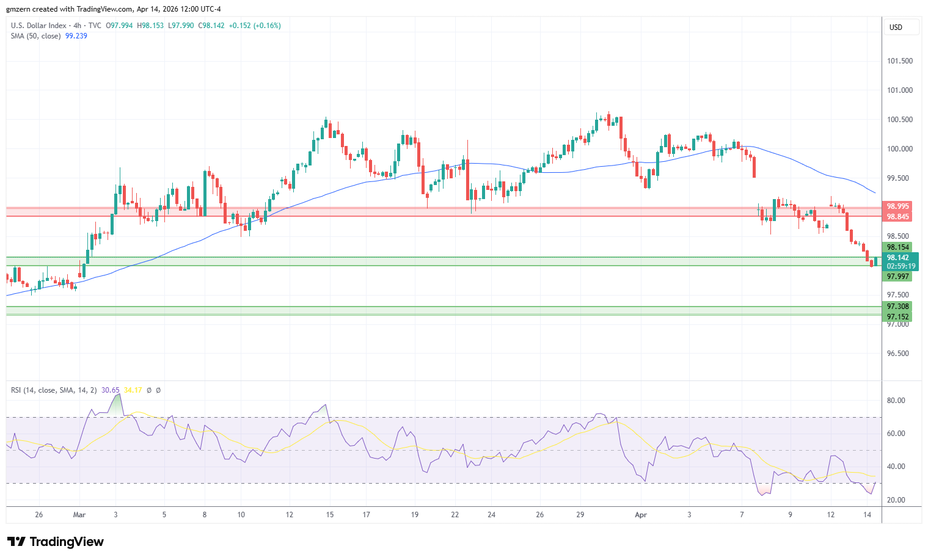
Task: Click the RSI moving average value 34.17
Action: (x=133, y=390)
